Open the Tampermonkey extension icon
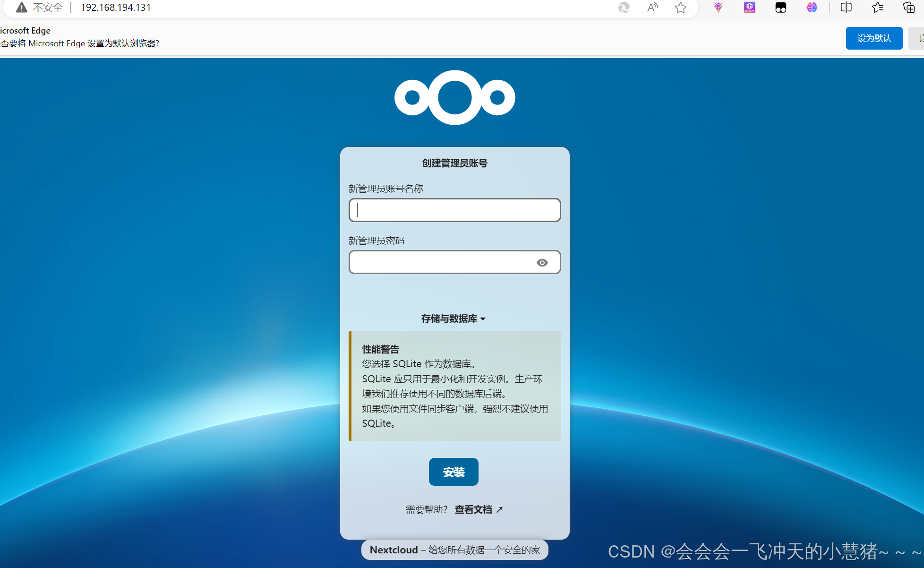Screen dimensions: 924x568 (780, 8)
